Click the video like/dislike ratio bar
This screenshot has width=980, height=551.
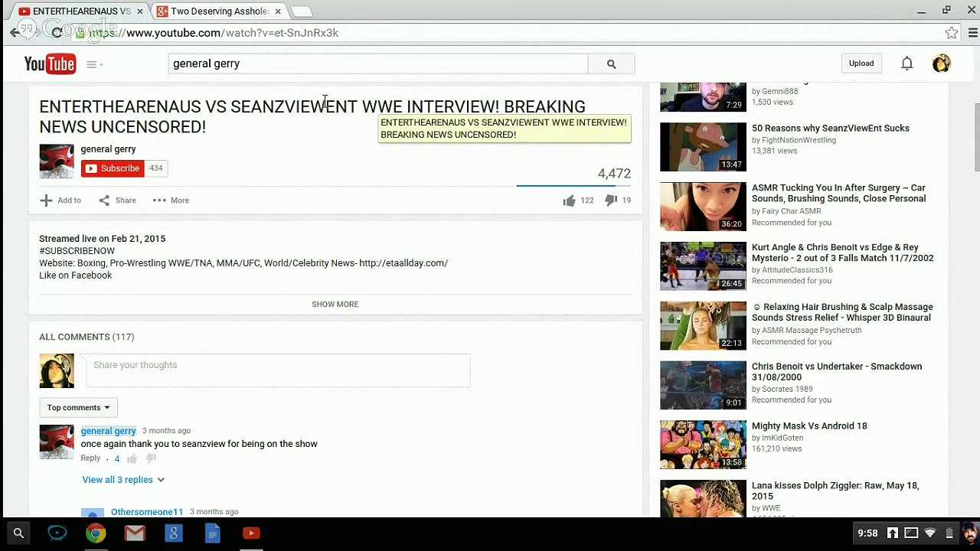coord(573,186)
